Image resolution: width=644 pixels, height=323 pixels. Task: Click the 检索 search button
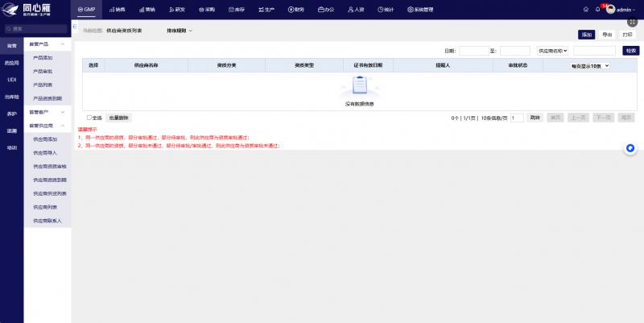click(x=631, y=51)
